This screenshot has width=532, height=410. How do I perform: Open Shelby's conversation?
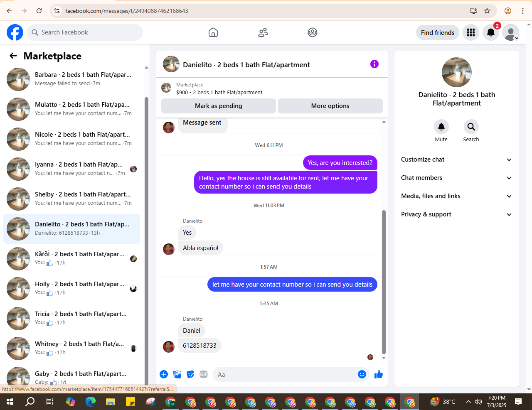[x=71, y=199]
